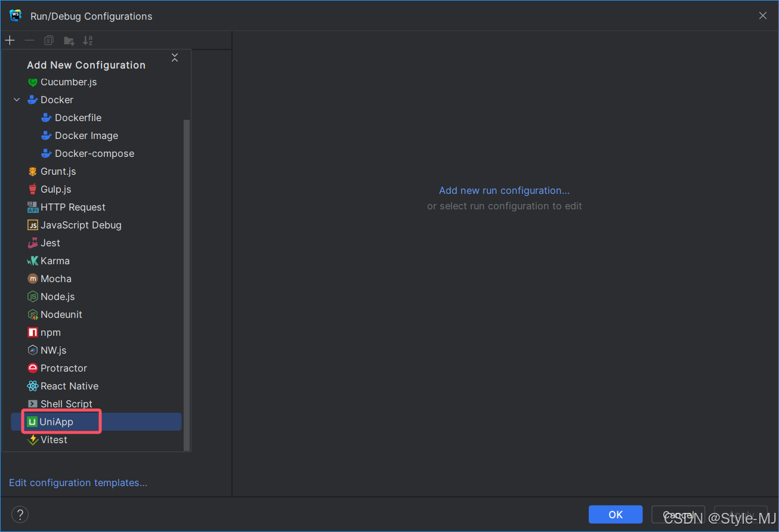The width and height of the screenshot is (779, 532).
Task: Close the Run/Debug Configurations dialog
Action: [763, 16]
